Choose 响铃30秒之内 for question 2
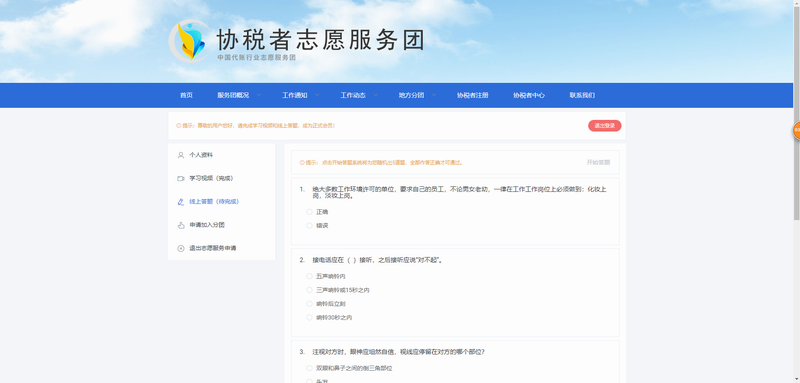Screen dimensions: 800x383 coord(309,318)
